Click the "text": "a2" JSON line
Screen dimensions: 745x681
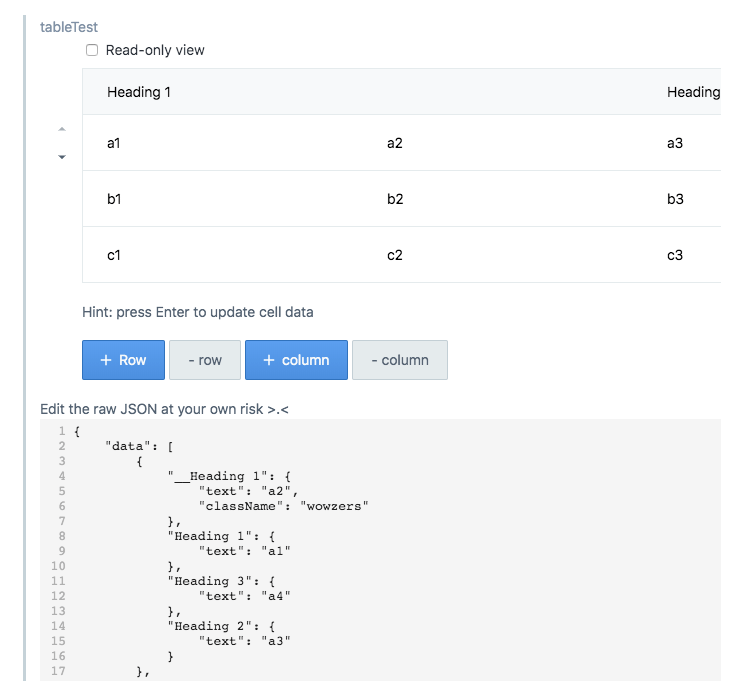[x=248, y=491]
